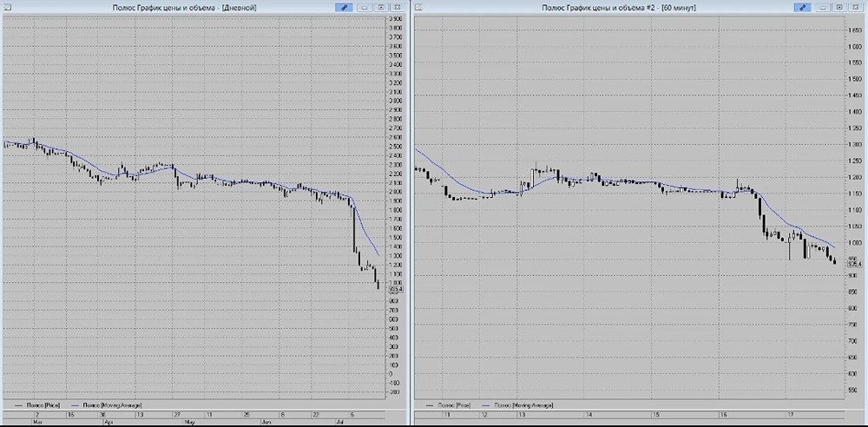Minimize the 60-minute chart window
Viewport: 868px width, 427px height.
point(823,7)
